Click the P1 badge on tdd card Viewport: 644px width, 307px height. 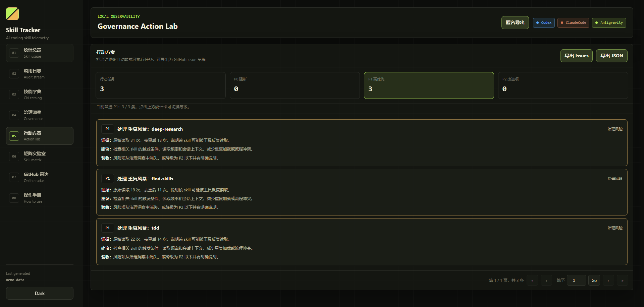[108, 228]
